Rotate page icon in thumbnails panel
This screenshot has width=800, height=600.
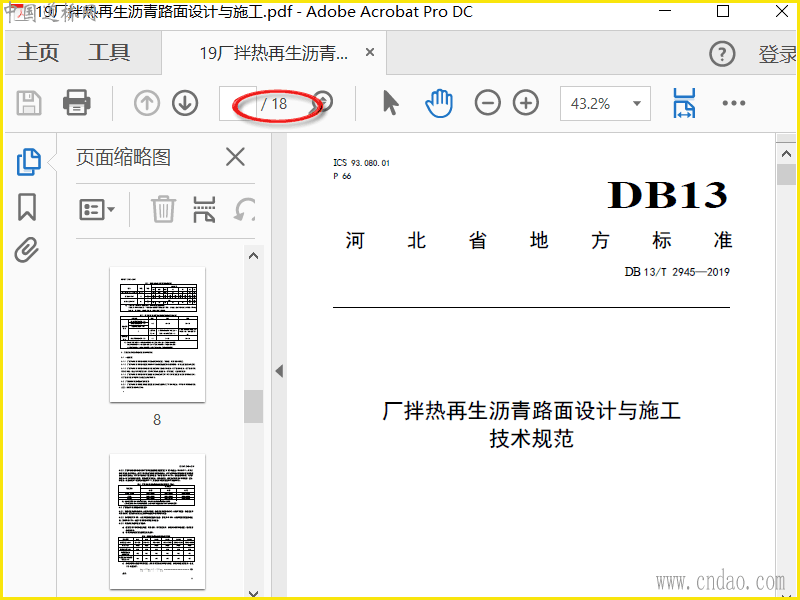coord(245,209)
